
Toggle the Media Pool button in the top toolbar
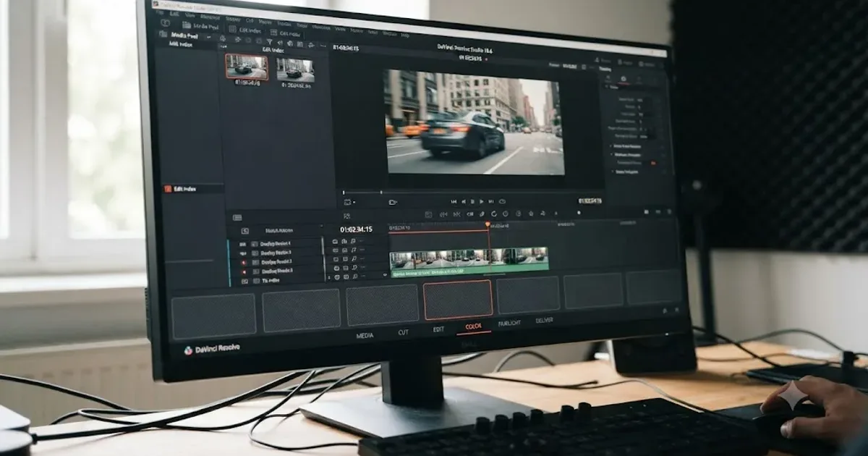pos(200,26)
